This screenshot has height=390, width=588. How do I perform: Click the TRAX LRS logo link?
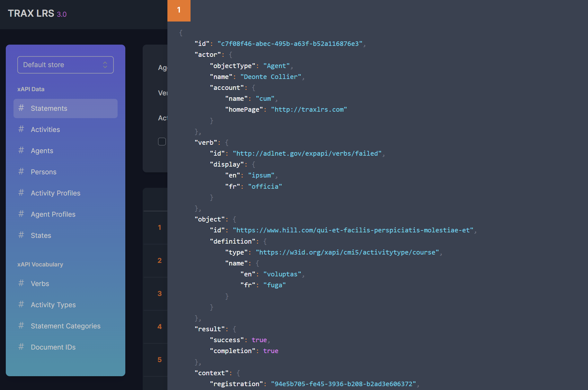click(x=31, y=13)
